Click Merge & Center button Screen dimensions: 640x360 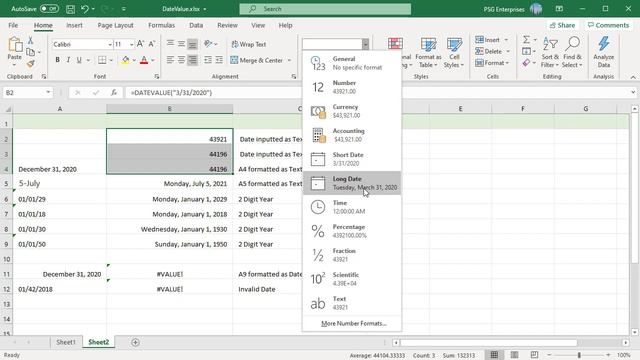[257, 60]
